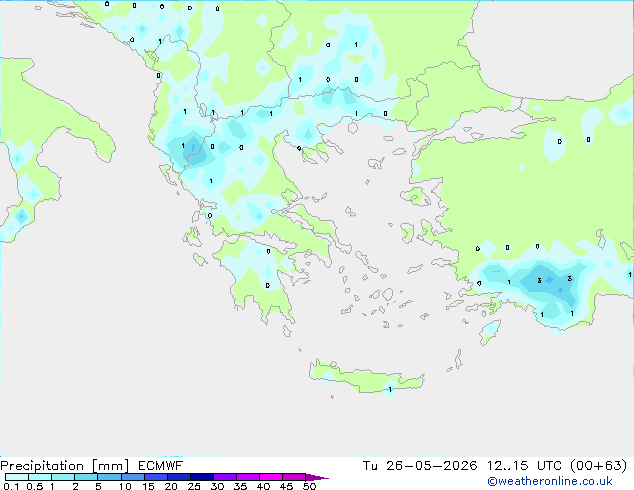The height and width of the screenshot is (490, 634).
Task: Choose the 25–30 mm navy legend swatch
Action: point(201,477)
